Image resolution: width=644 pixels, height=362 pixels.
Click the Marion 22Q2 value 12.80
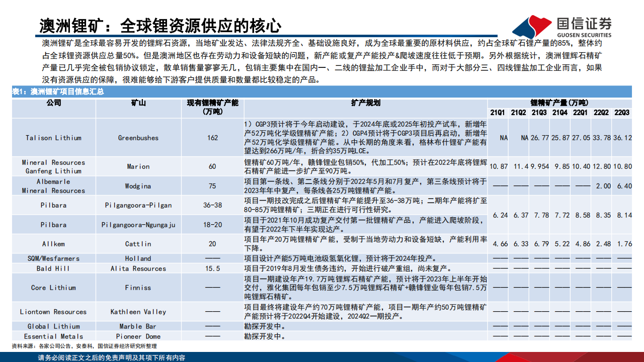[x=601, y=166]
